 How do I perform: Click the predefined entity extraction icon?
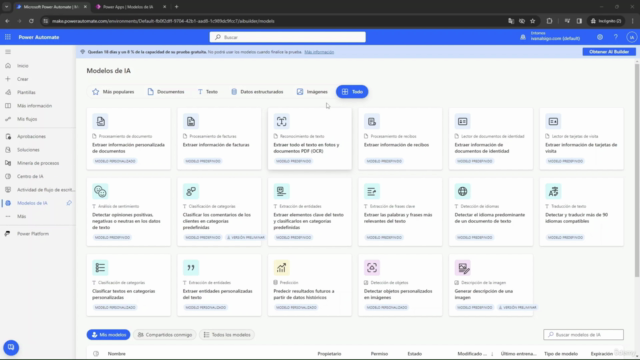click(282, 191)
